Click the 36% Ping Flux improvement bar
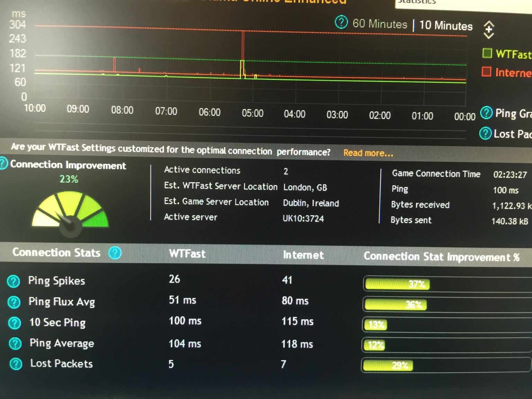 click(396, 304)
